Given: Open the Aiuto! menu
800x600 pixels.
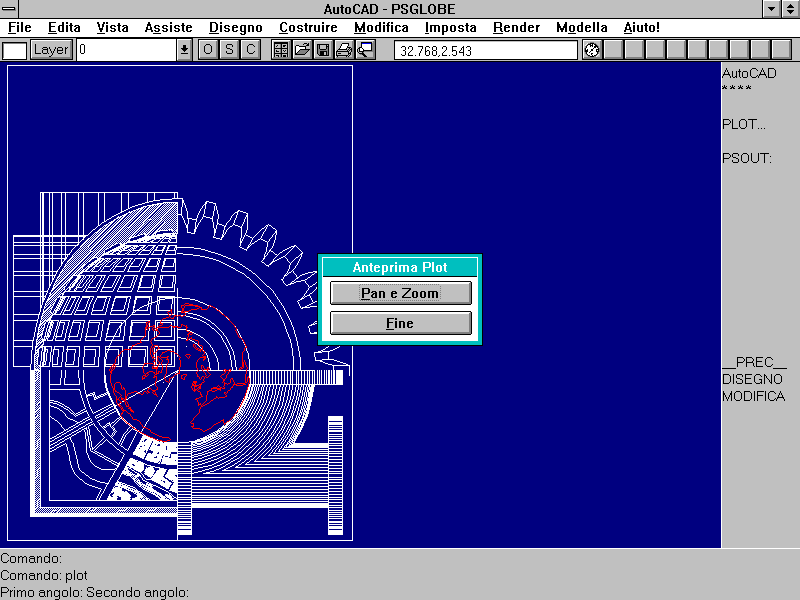Looking at the screenshot, I should pos(641,28).
